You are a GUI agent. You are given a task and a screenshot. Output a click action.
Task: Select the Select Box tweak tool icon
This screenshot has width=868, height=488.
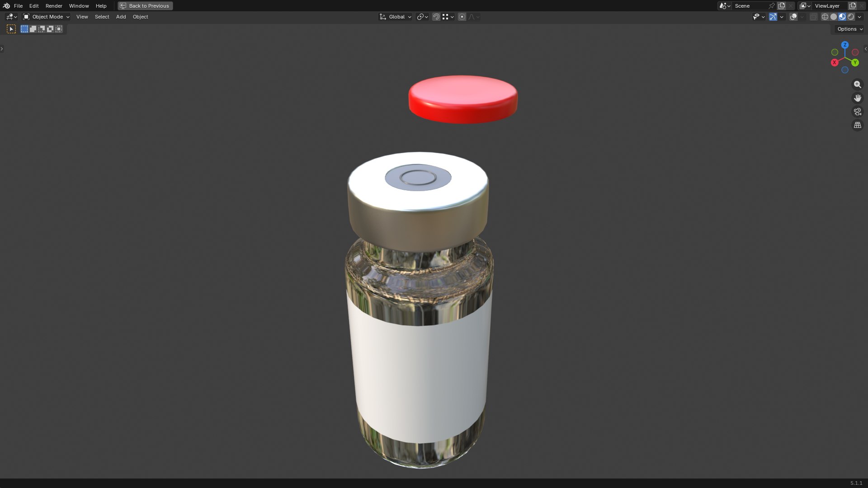click(x=11, y=29)
